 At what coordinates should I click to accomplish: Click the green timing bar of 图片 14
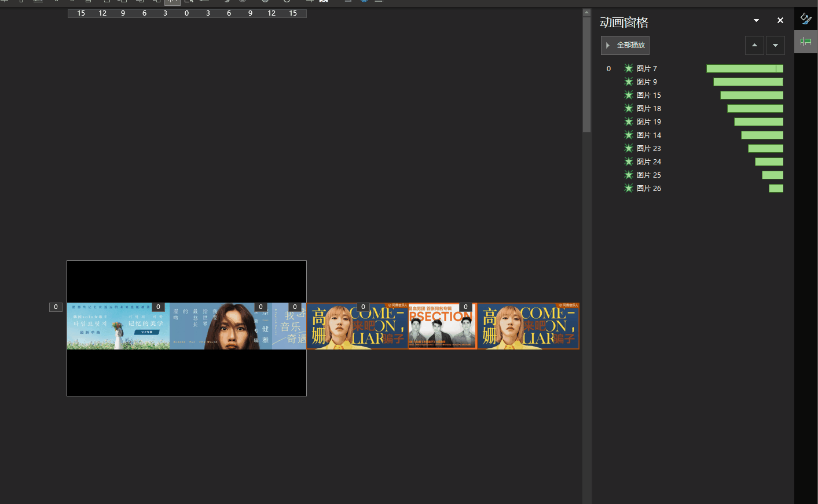762,135
